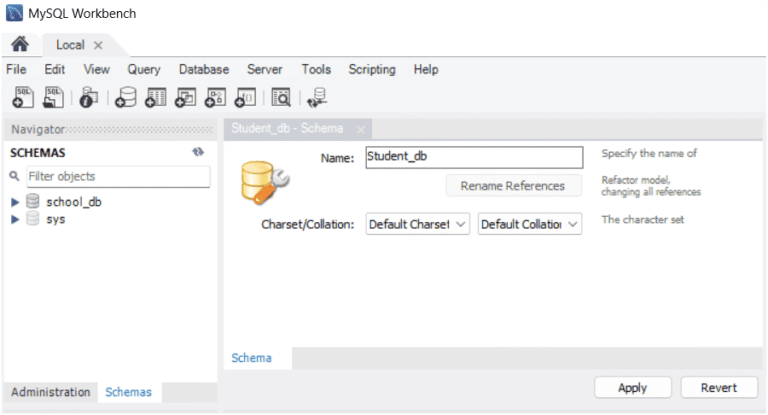768x415 pixels.
Task: Click the Rename References button
Action: pos(513,186)
